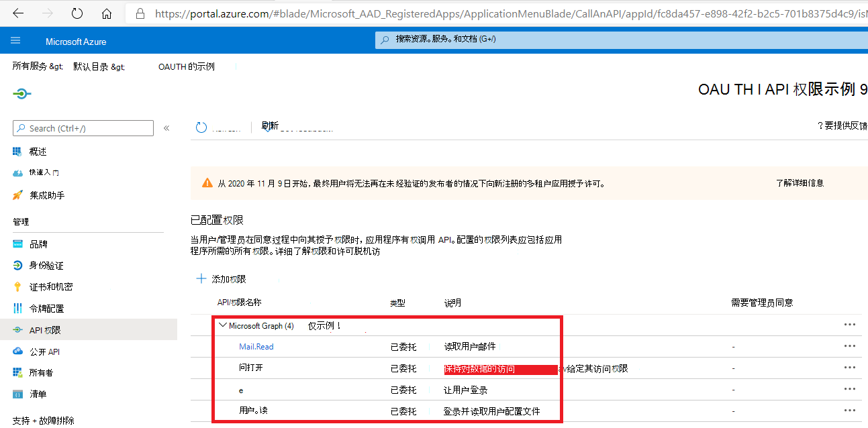Click the 了解详细信息 link in banner

click(x=800, y=182)
